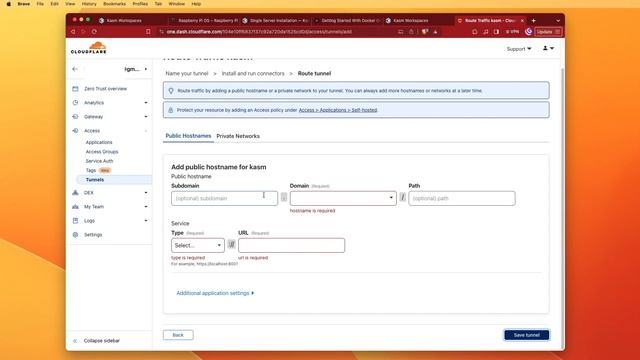Click the VPN button in browser toolbar
Screen dimensions: 640x360
pos(512,31)
